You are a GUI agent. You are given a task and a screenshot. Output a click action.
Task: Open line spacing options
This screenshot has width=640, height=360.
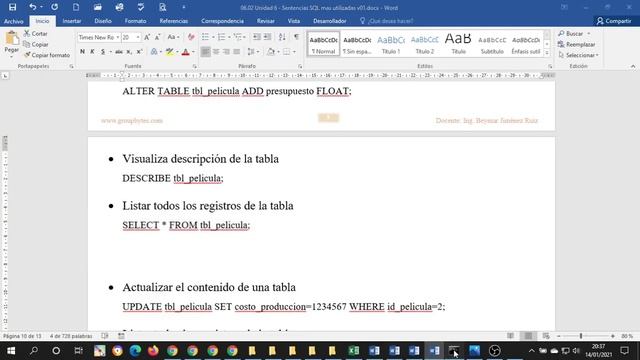[253, 51]
